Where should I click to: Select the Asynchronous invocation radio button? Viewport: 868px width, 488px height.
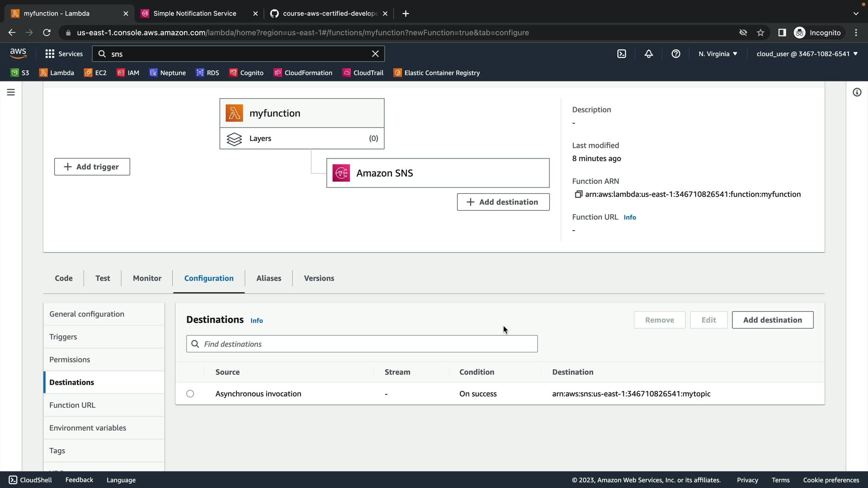190,394
